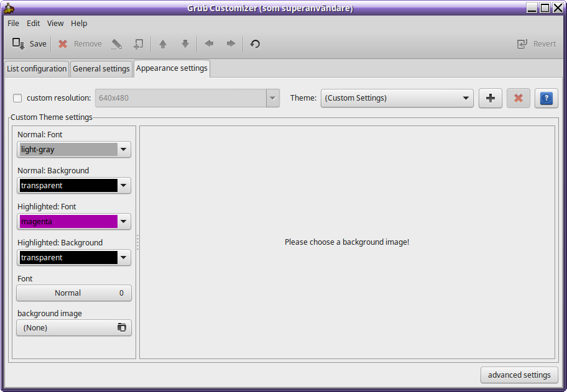Select the Appearance settings tab

172,68
